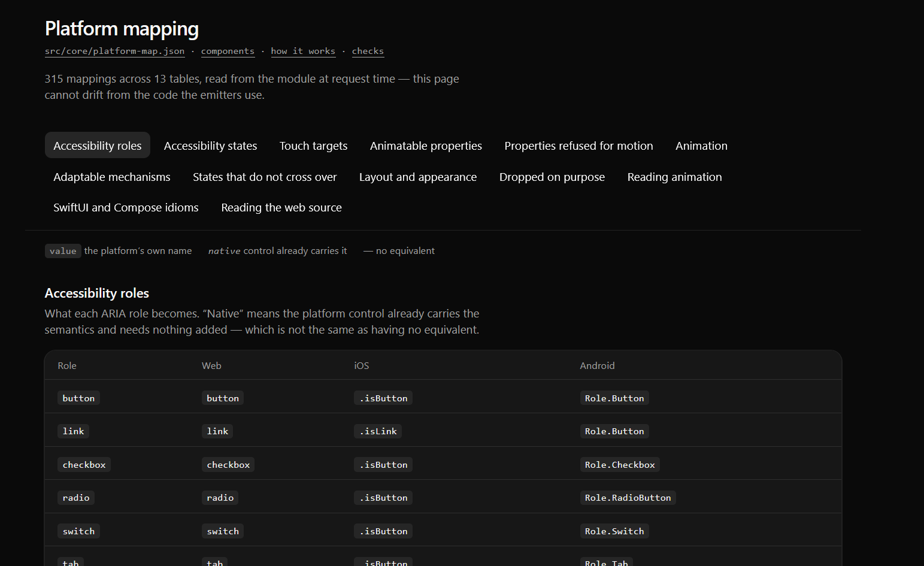
Task: Click the Android column header
Action: (597, 365)
